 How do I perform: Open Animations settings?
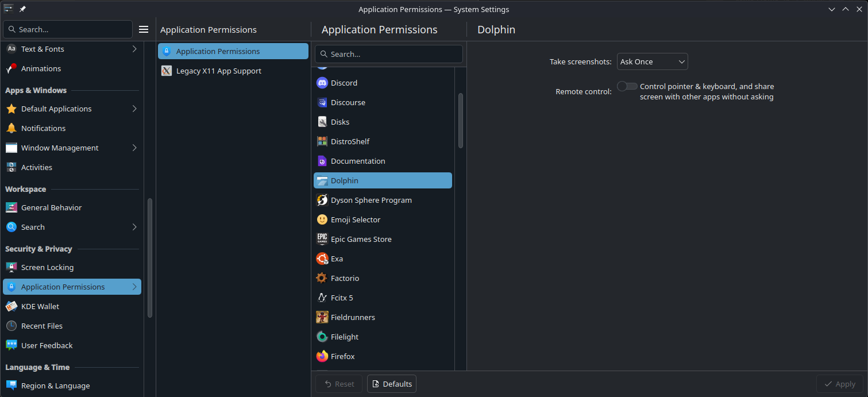click(x=72, y=68)
